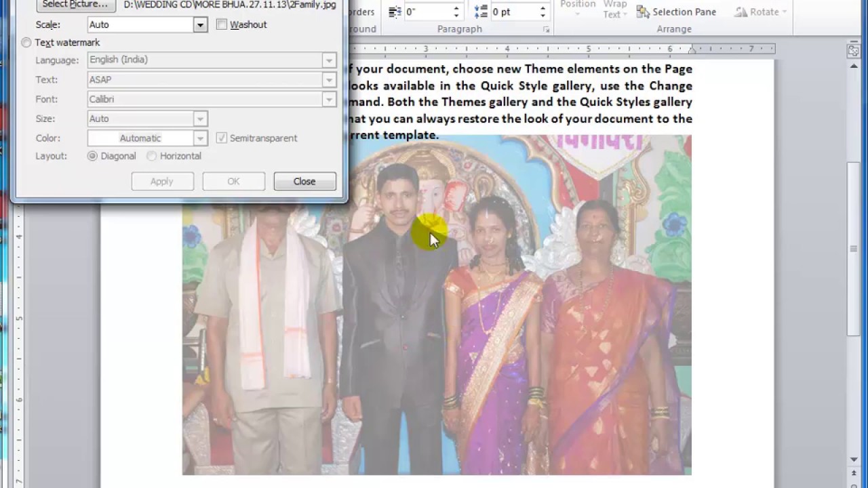This screenshot has width=868, height=488.
Task: Open the Wrap Text dropdown
Action: (615, 9)
